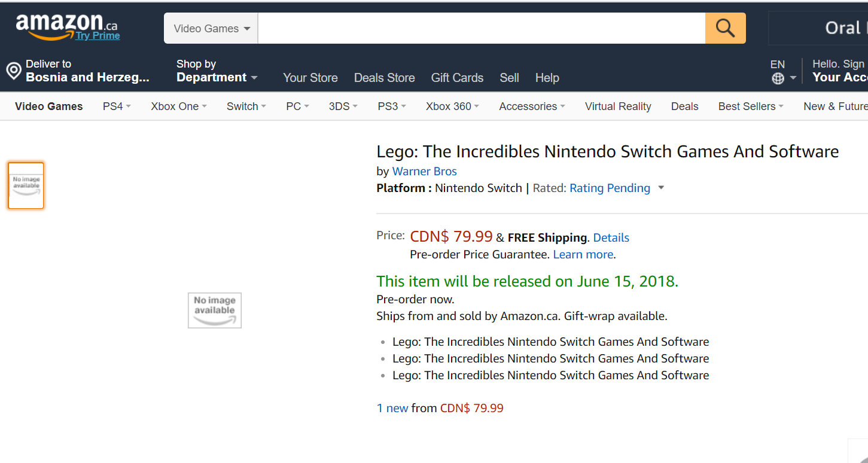Viewport: 868px width, 463px height.
Task: Click the Try Prime link
Action: [x=98, y=36]
